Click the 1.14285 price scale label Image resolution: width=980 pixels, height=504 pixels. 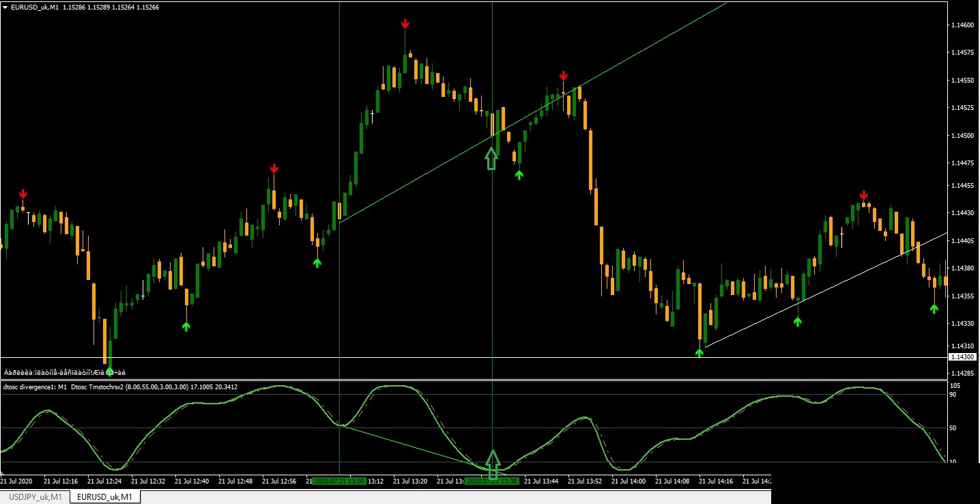962,374
